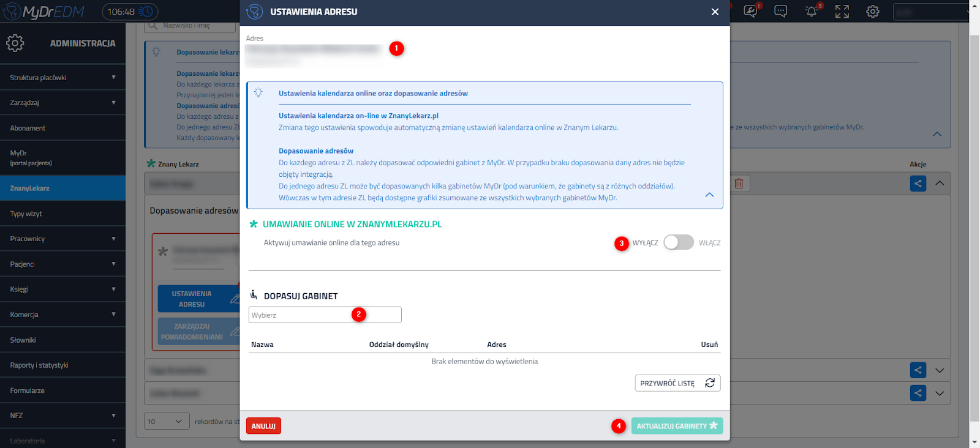
Task: Expand Komercja sidebar menu
Action: point(62,314)
